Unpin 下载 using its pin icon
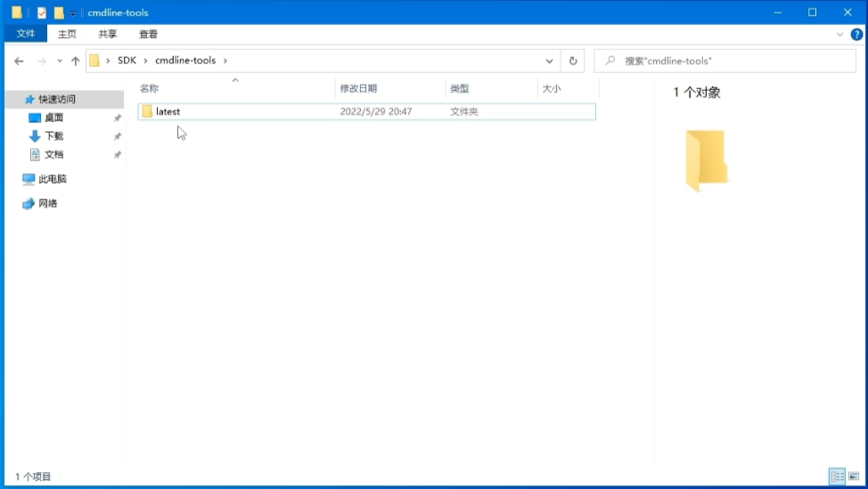 pos(118,136)
